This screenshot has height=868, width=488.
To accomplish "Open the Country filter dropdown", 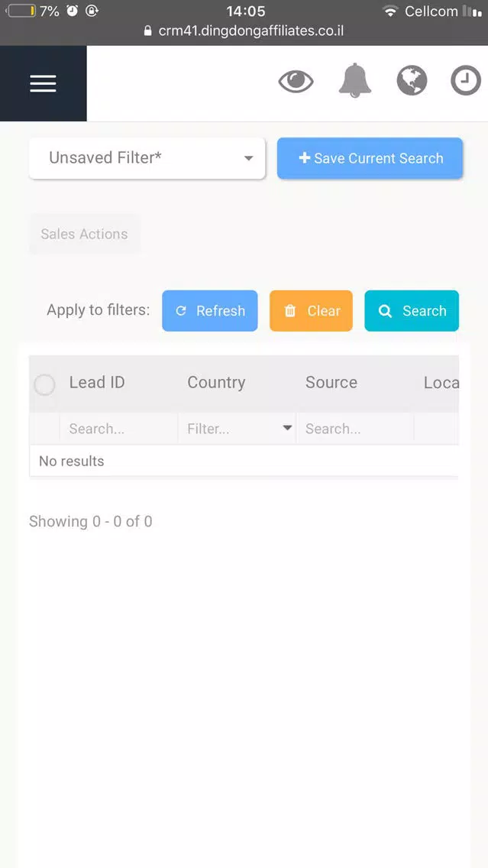I will coord(287,429).
